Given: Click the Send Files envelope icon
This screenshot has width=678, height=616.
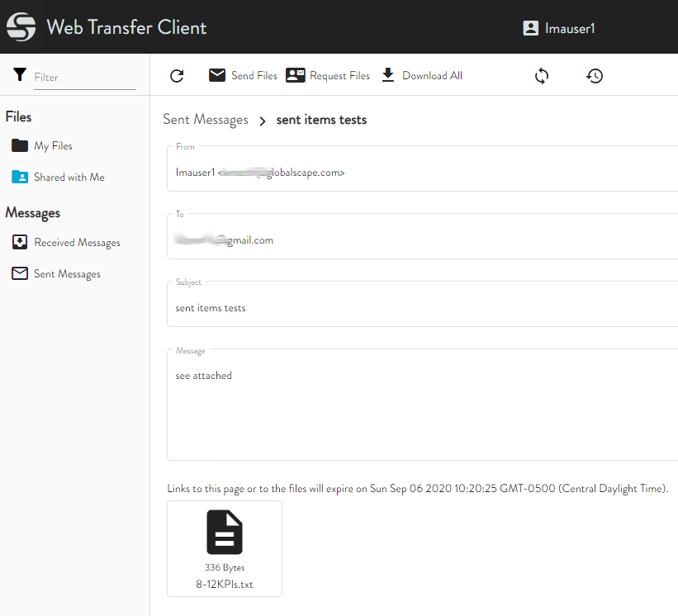Looking at the screenshot, I should pyautogui.click(x=217, y=75).
